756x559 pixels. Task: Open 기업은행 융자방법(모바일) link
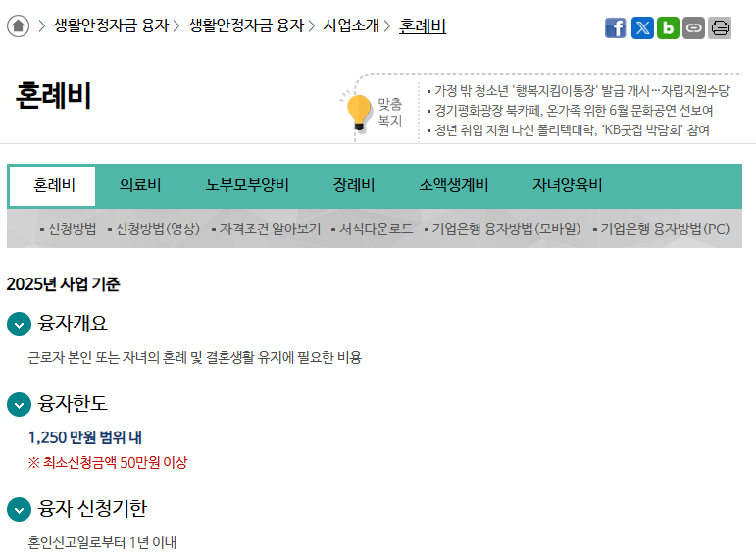pos(506,229)
